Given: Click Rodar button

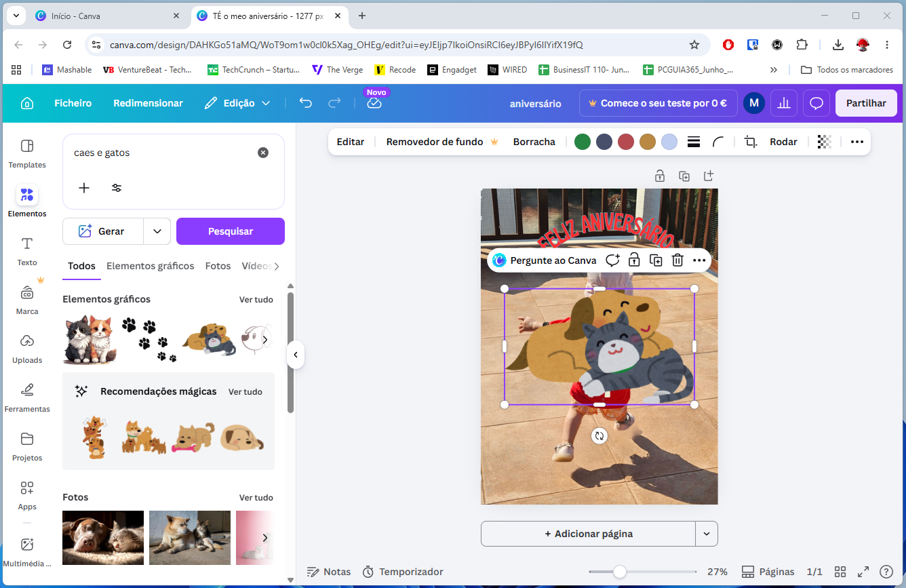Looking at the screenshot, I should [x=783, y=142].
